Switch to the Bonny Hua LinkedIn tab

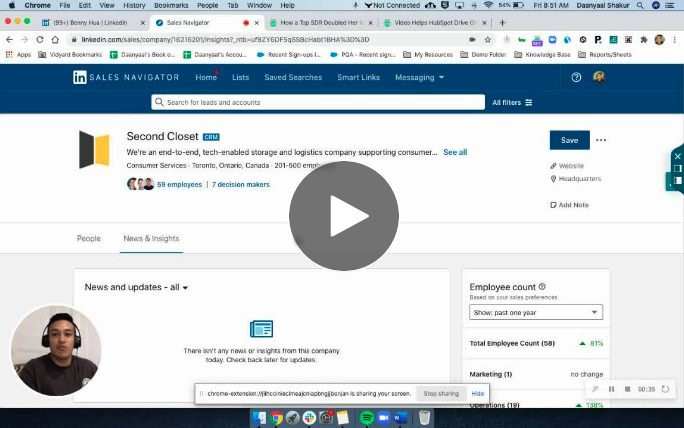[93, 23]
